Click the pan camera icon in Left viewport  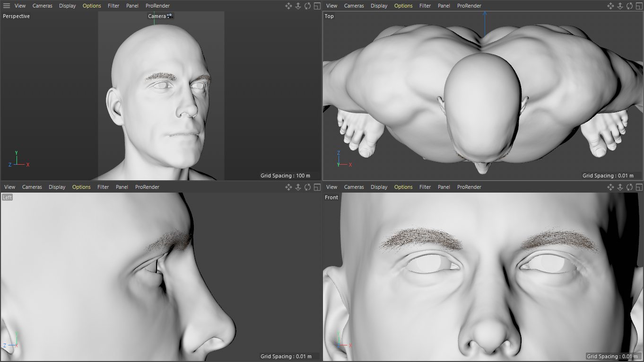tap(288, 187)
